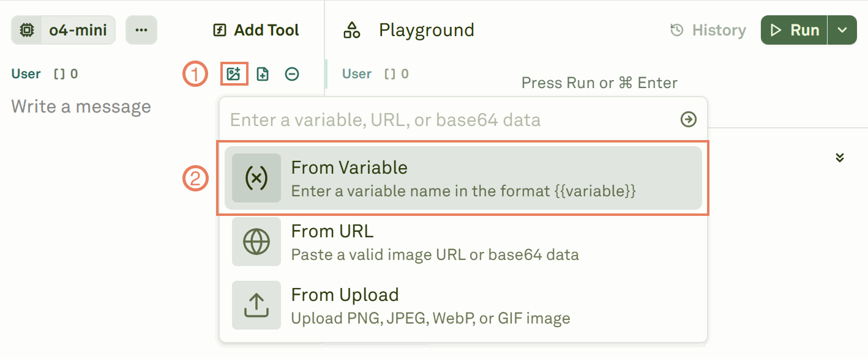Open the model options ellipsis menu
This screenshot has height=359, width=868.
click(141, 29)
